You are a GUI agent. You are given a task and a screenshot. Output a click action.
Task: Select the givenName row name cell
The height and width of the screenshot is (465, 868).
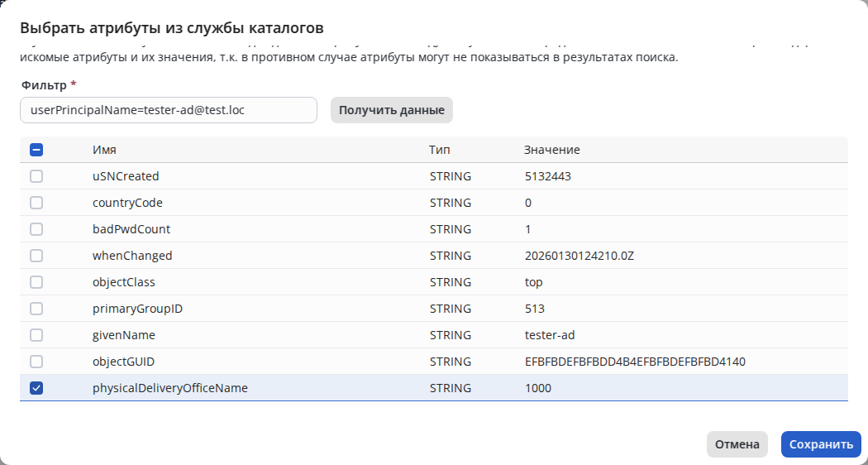click(124, 335)
